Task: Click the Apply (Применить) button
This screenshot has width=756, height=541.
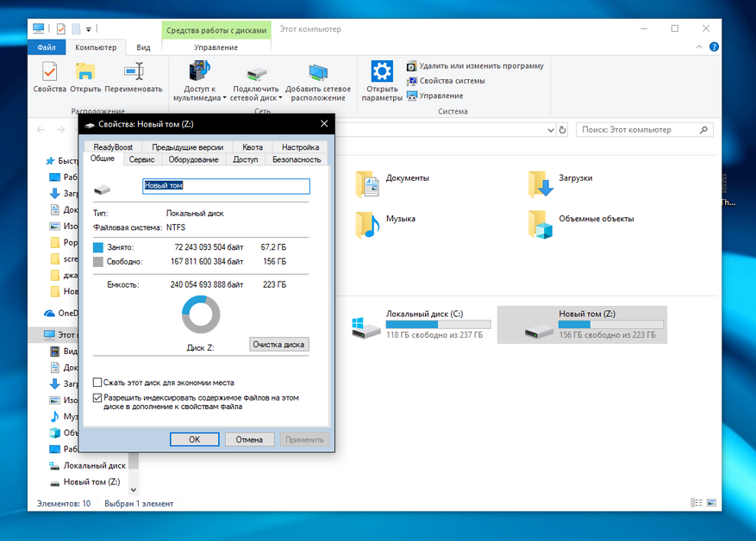Action: click(x=304, y=439)
